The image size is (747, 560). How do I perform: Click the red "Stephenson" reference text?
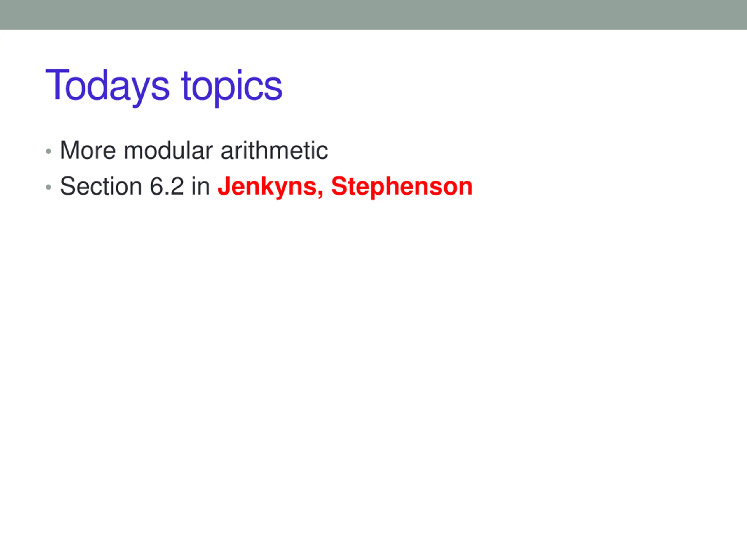402,186
